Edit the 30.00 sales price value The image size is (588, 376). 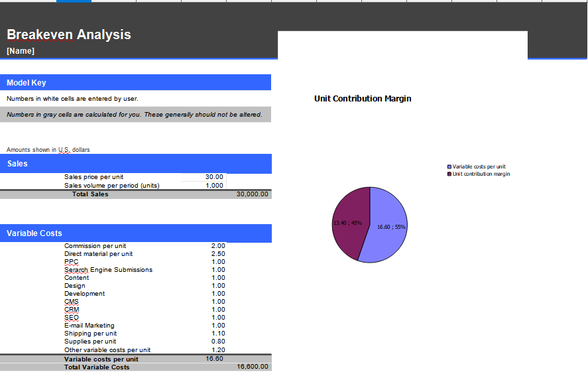pos(214,177)
